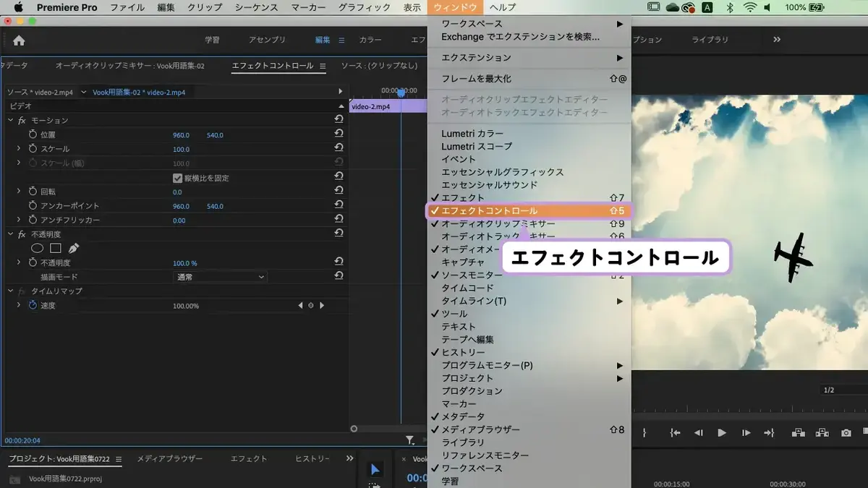Toggle the 速度 stopwatch keyframing
Viewport: 868px width, 488px height.
coord(33,306)
